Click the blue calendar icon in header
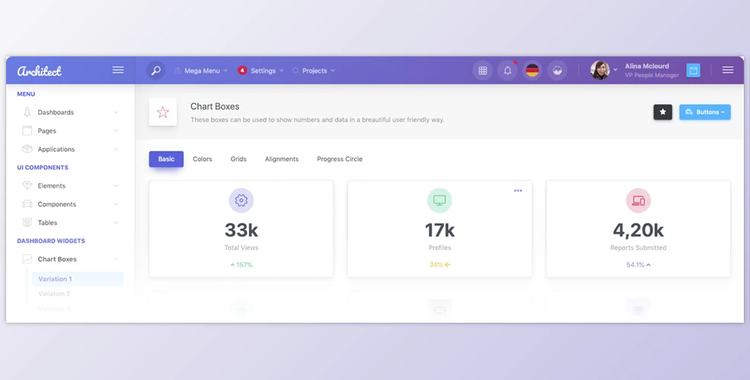This screenshot has height=380, width=750. (693, 70)
